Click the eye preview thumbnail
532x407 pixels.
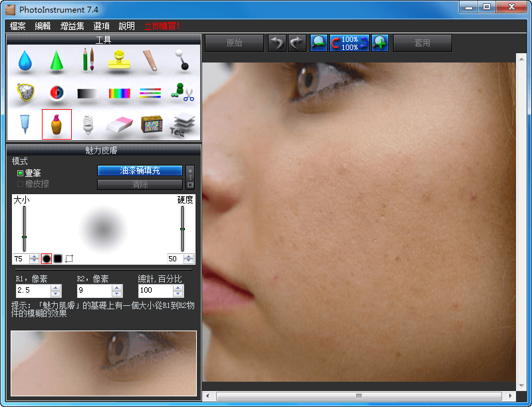click(104, 363)
